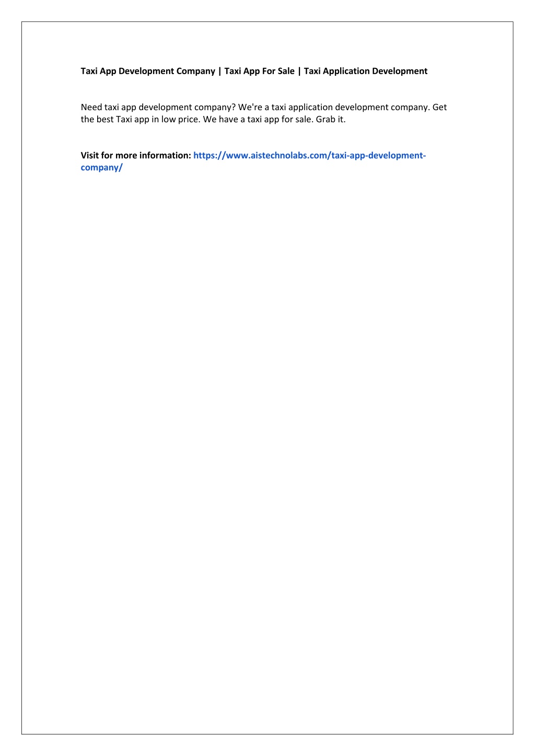
Task: Click 'the best Taxi app in low price' text
Action: tap(141, 119)
